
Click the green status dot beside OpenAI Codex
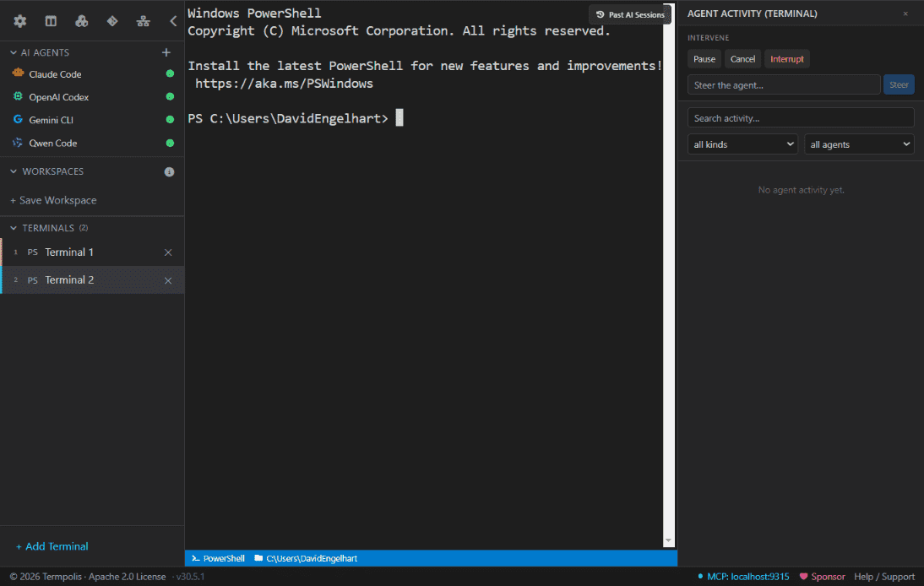coord(170,96)
